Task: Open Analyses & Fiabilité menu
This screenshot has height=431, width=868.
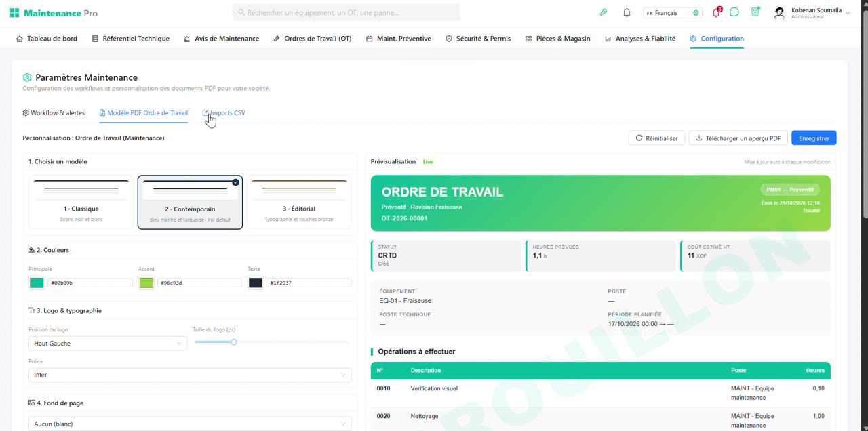Action: 640,39
